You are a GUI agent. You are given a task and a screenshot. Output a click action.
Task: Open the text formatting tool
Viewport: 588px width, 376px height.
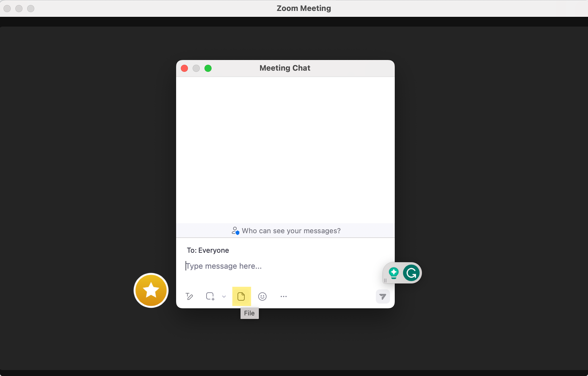189,296
